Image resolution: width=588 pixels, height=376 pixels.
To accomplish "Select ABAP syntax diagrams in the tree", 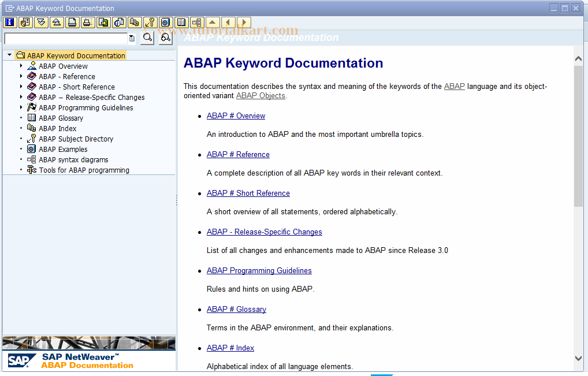I will 73,159.
